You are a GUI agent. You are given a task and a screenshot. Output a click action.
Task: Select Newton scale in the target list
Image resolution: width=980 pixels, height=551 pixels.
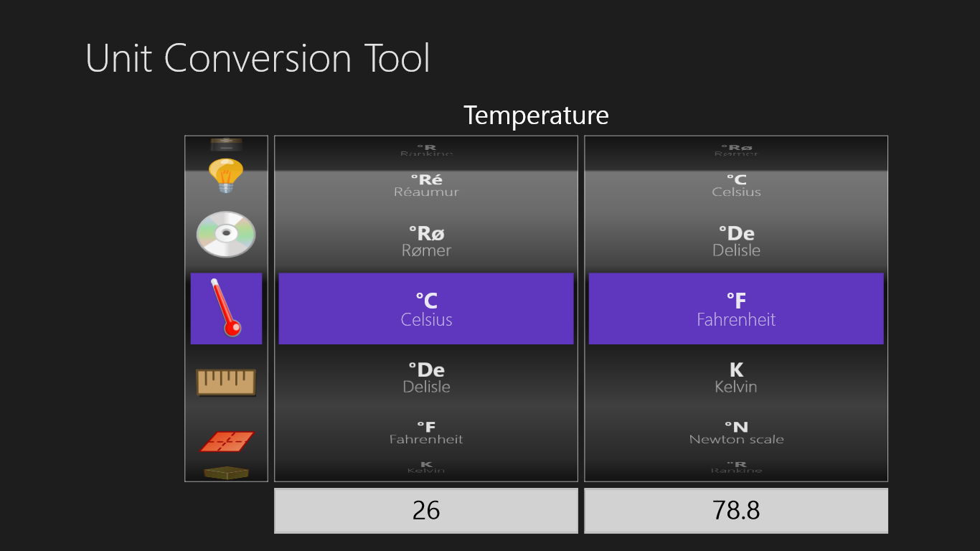[736, 433]
